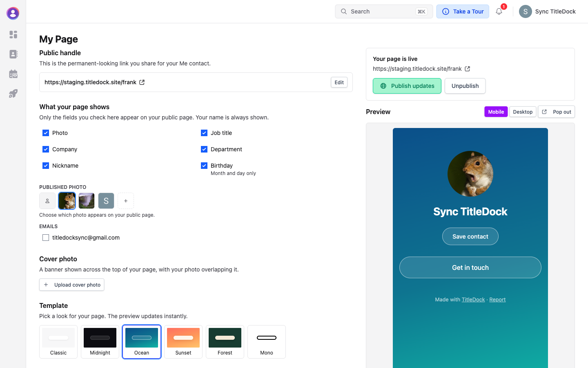Select the blank placeholder published photo
This screenshot has height=368, width=588.
pos(47,201)
